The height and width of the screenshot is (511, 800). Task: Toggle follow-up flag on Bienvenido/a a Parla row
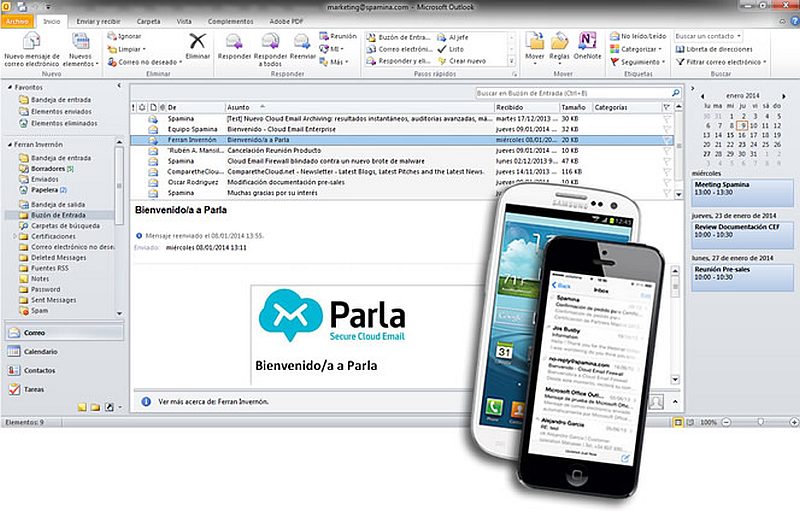[x=667, y=140]
